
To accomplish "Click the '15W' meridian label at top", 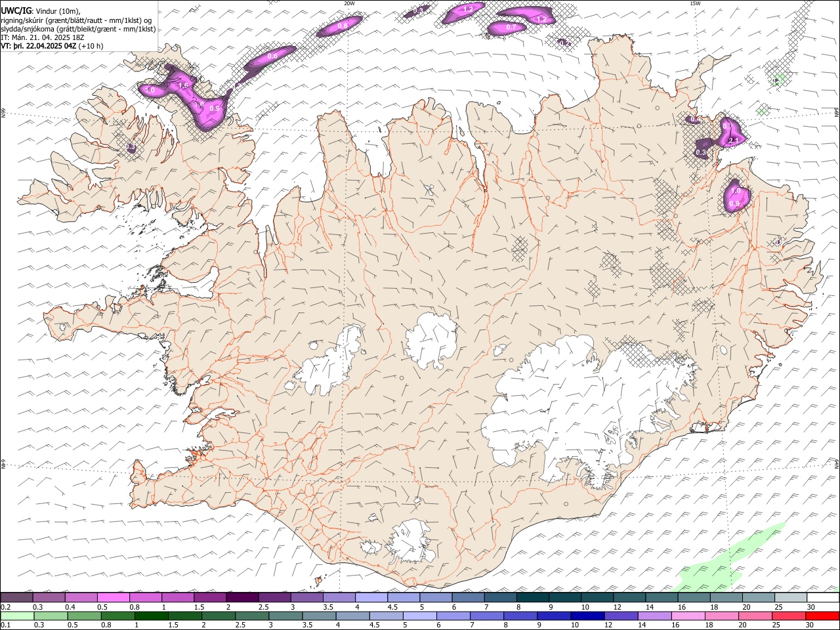I will (x=695, y=3).
